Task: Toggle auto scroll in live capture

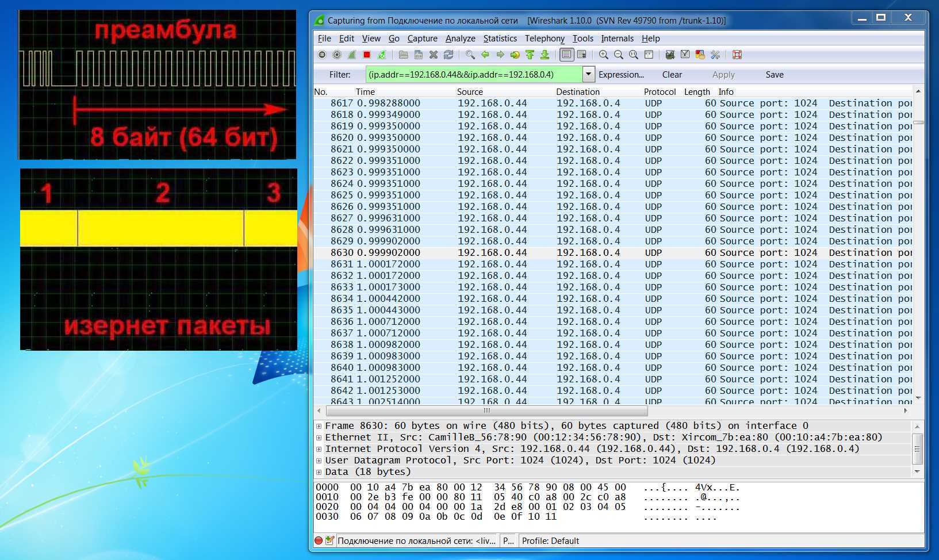Action: pyautogui.click(x=582, y=55)
